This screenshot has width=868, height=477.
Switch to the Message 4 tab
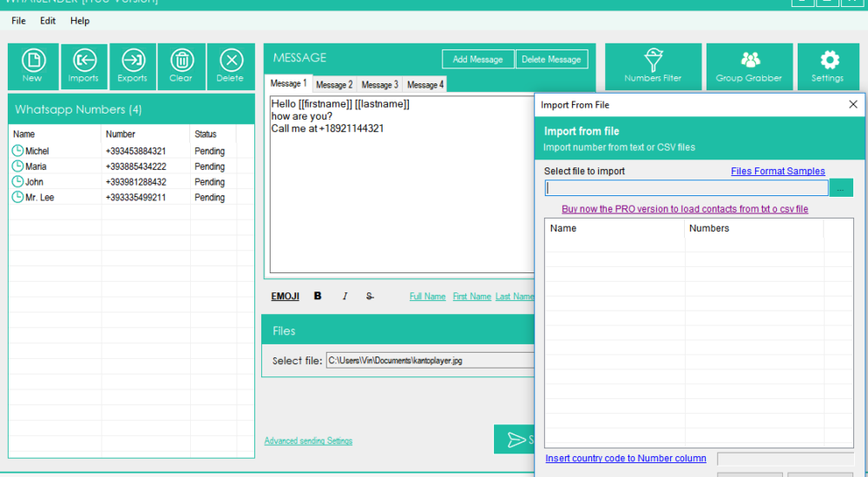click(x=425, y=85)
